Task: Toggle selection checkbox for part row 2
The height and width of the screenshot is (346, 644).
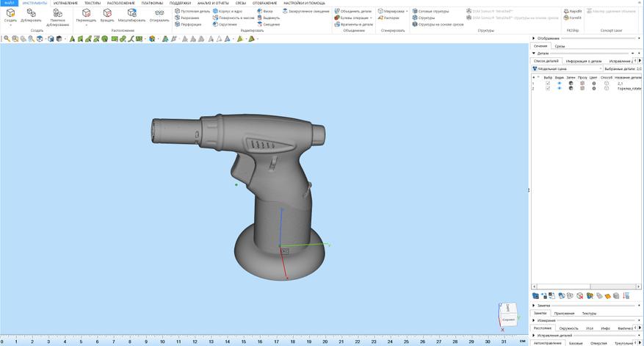Action: [x=548, y=88]
